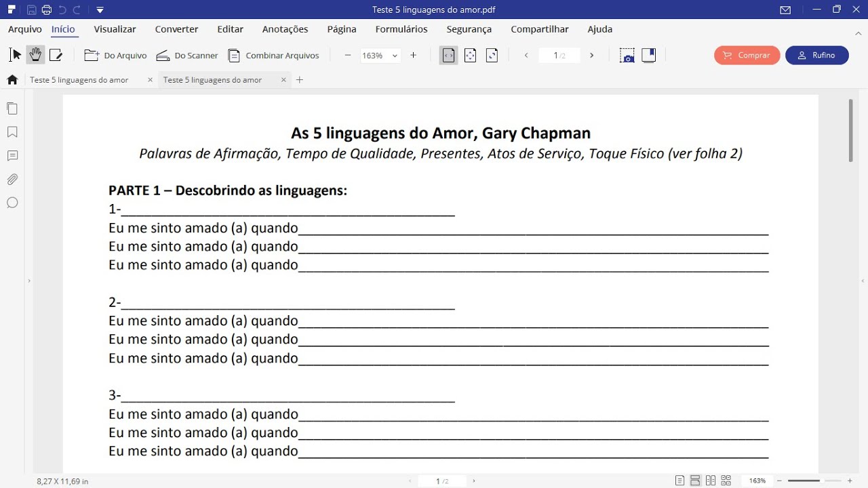Image resolution: width=868 pixels, height=488 pixels.
Task: Switch to the Início tab
Action: pyautogui.click(x=63, y=29)
